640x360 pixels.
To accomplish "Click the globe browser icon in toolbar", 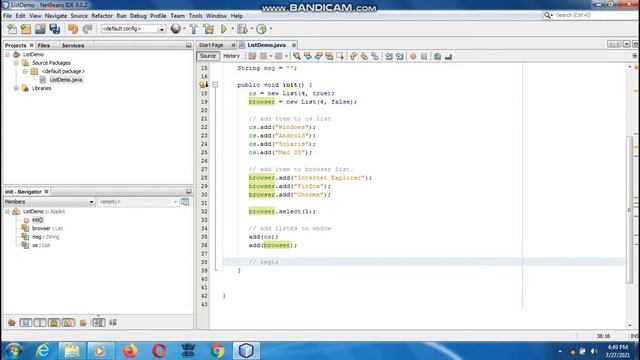I will click(176, 29).
